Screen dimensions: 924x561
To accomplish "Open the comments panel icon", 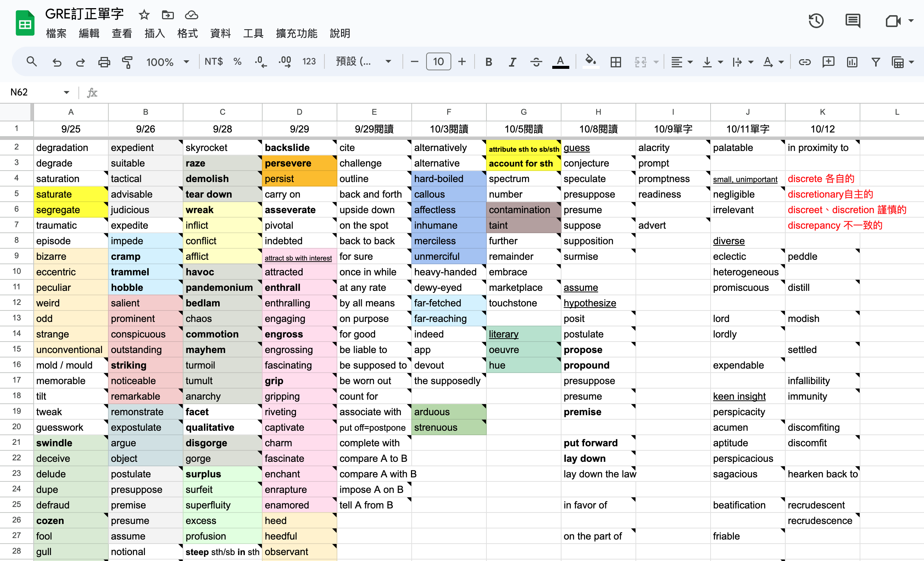I will [x=853, y=21].
